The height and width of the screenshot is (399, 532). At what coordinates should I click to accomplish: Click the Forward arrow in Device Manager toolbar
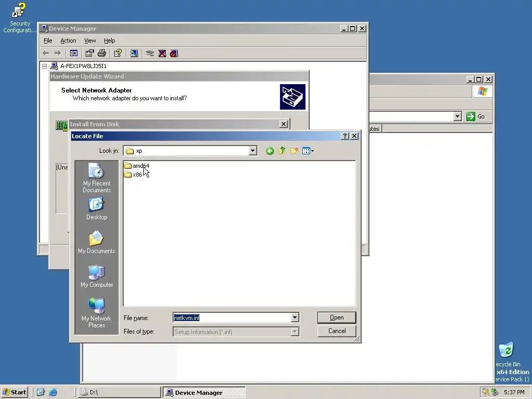pyautogui.click(x=58, y=54)
